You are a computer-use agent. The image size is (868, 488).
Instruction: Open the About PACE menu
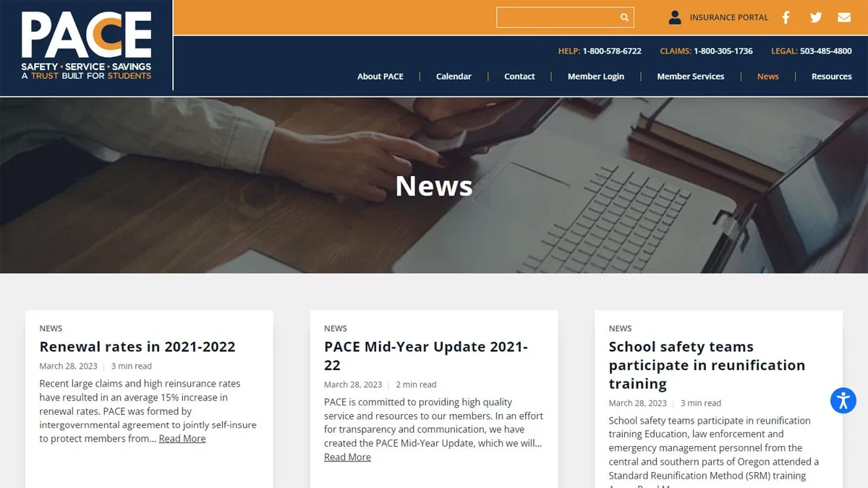(380, 76)
